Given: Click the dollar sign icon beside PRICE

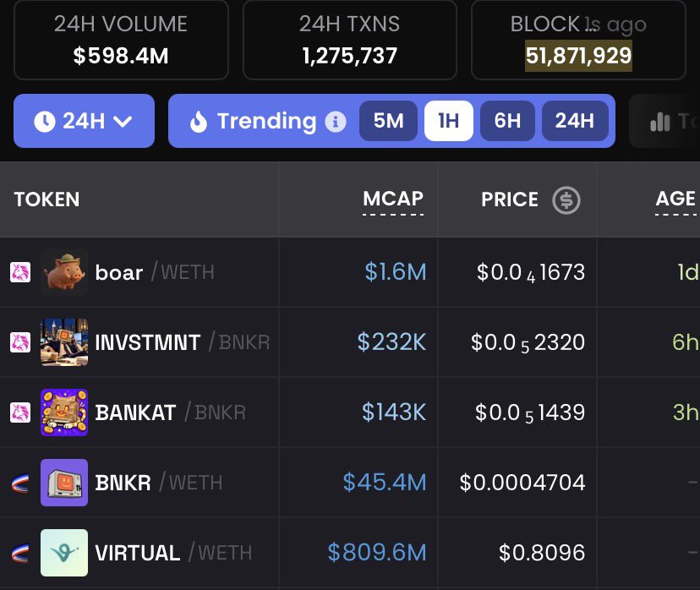Looking at the screenshot, I should point(566,200).
